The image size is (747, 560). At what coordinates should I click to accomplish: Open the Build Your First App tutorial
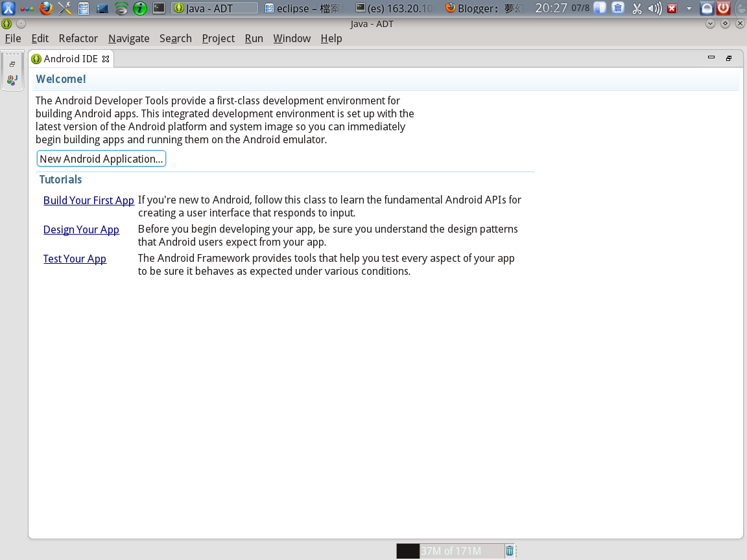(x=89, y=200)
